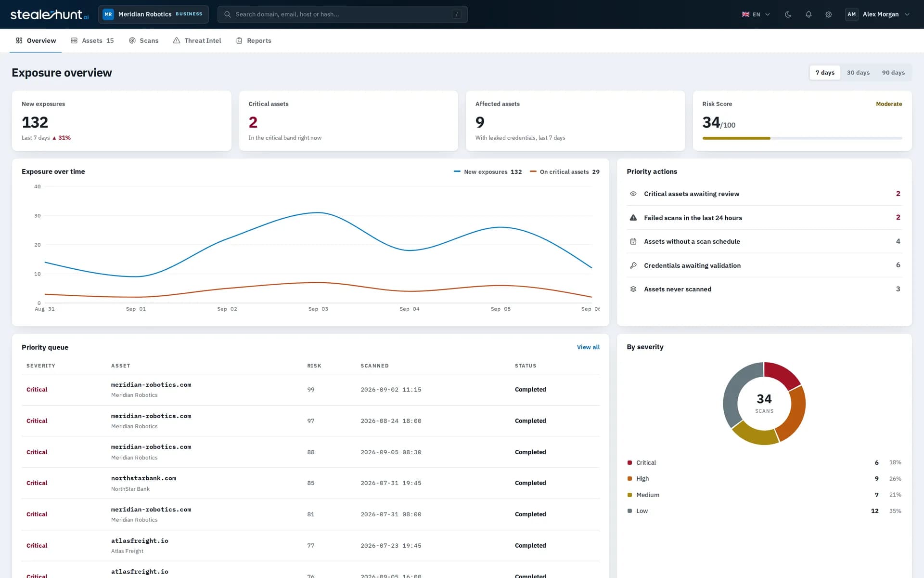
Task: Click the BUSINESS plan badge
Action: [189, 14]
